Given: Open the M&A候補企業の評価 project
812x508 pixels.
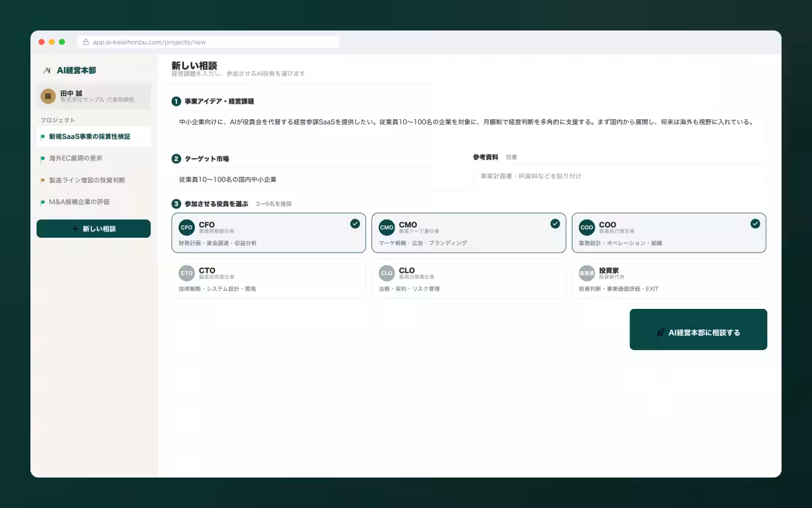Looking at the screenshot, I should tap(93, 202).
